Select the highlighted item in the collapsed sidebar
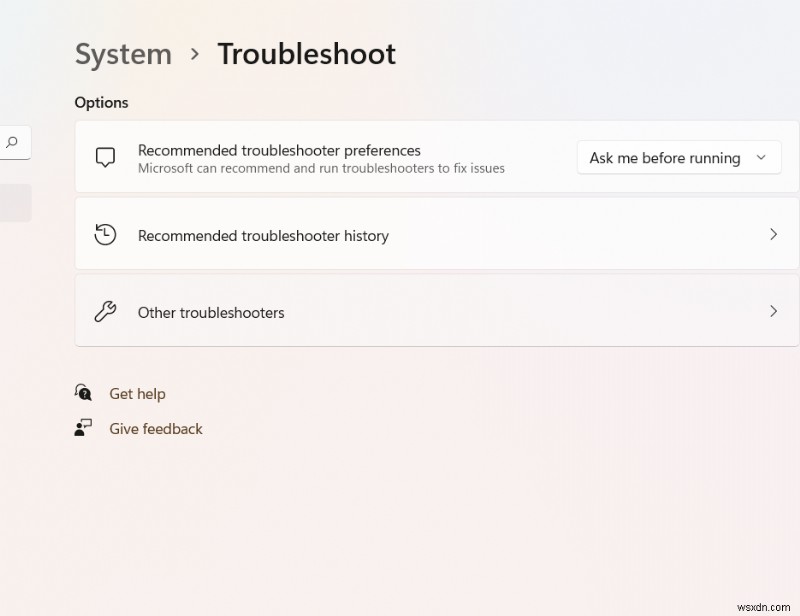800x616 pixels. pyautogui.click(x=14, y=203)
